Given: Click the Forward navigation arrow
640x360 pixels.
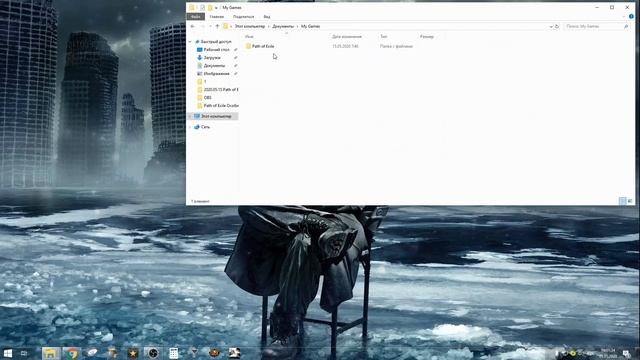Looking at the screenshot, I should click(202, 26).
